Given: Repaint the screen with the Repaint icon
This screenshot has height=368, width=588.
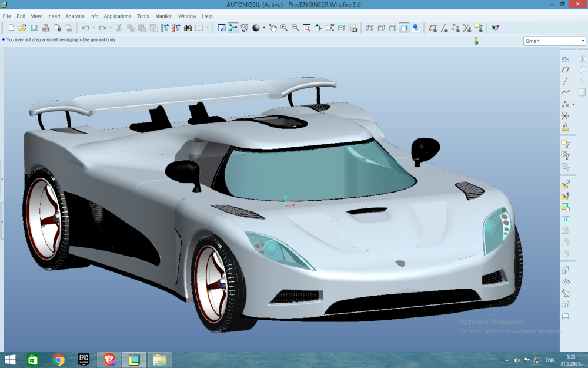Looking at the screenshot, I should (222, 28).
